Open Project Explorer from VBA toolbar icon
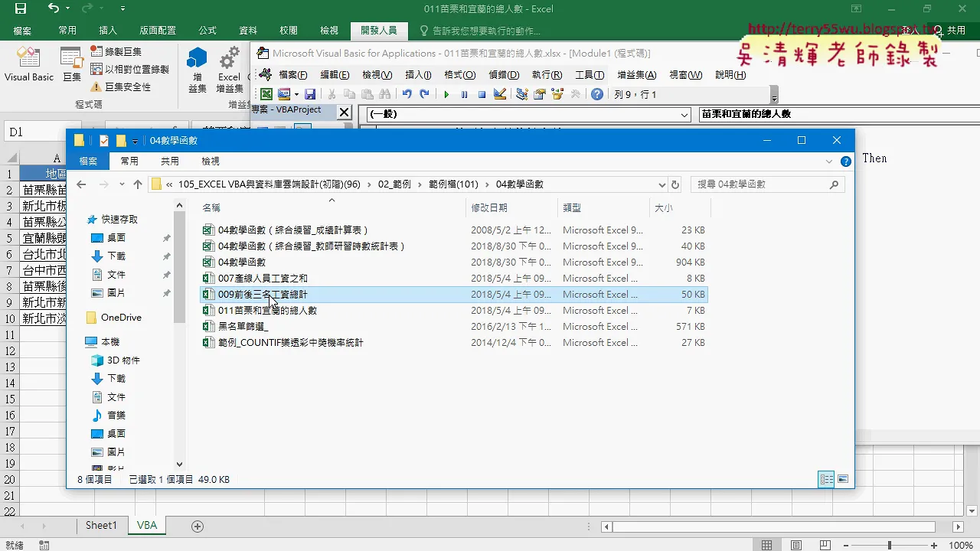Viewport: 980px width, 551px height. [522, 94]
